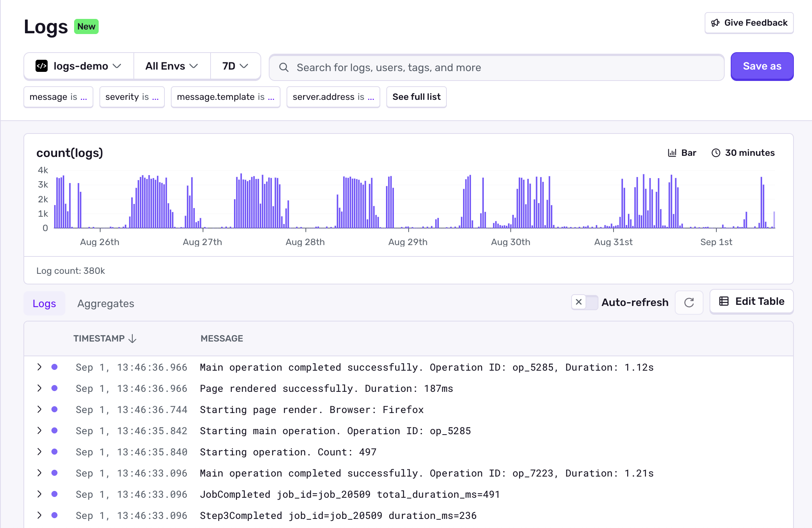Click message 'Page rendered successfully. Duration: 187ms'
Screen dimensions: 812x528
[326, 388]
